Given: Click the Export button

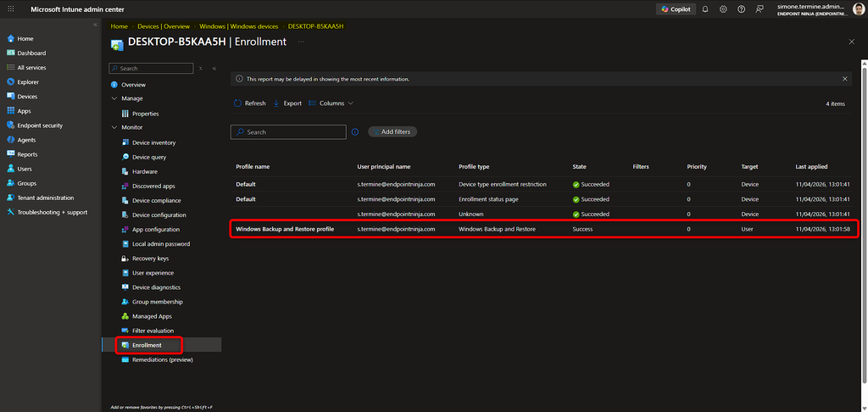Looking at the screenshot, I should pos(287,103).
